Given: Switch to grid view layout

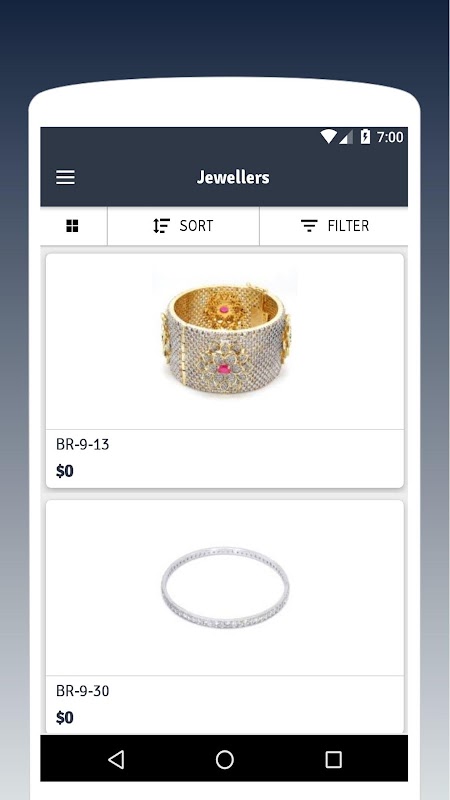Looking at the screenshot, I should [x=72, y=226].
